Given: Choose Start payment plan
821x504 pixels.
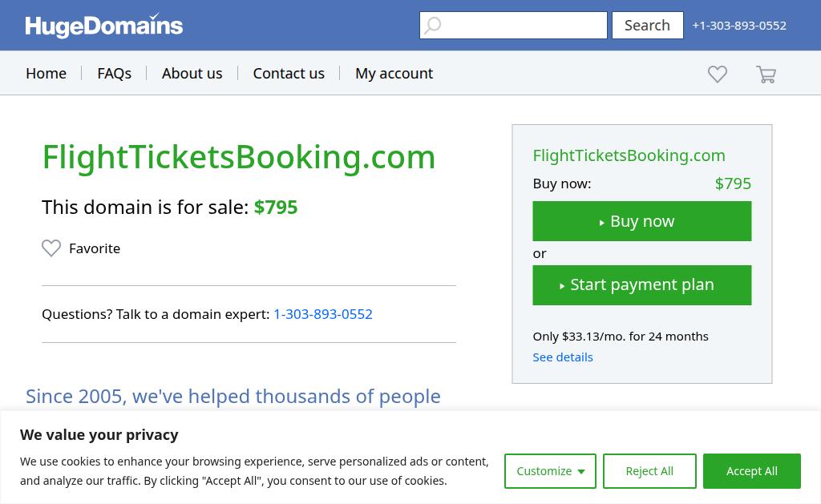Looking at the screenshot, I should pos(641,285).
